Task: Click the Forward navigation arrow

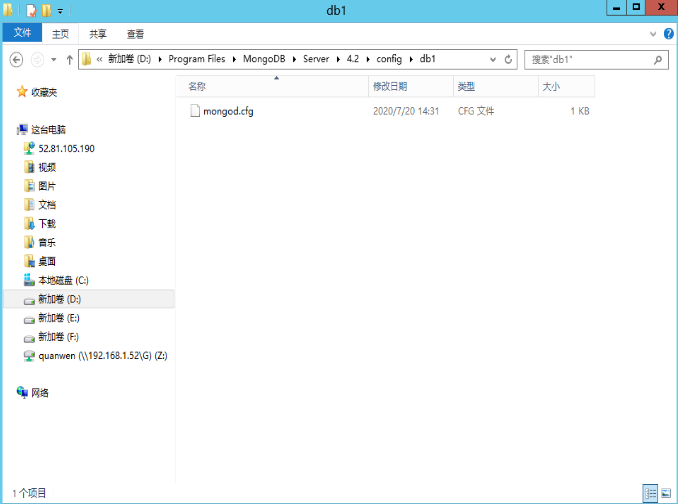Action: click(37, 59)
